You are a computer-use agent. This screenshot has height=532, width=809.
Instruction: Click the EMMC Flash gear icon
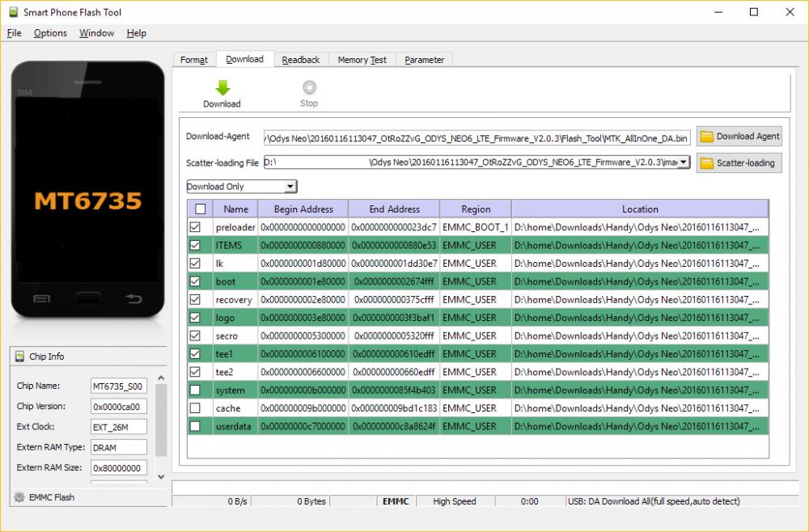pos(19,497)
